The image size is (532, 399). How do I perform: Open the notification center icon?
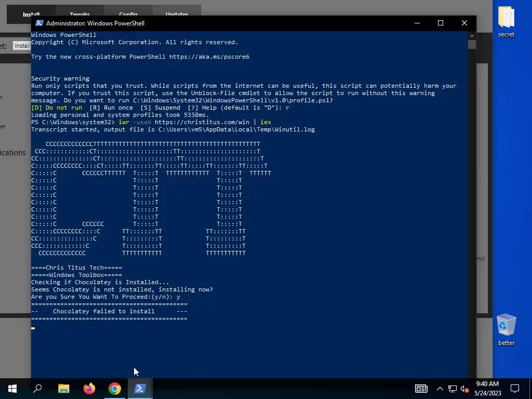(515, 389)
